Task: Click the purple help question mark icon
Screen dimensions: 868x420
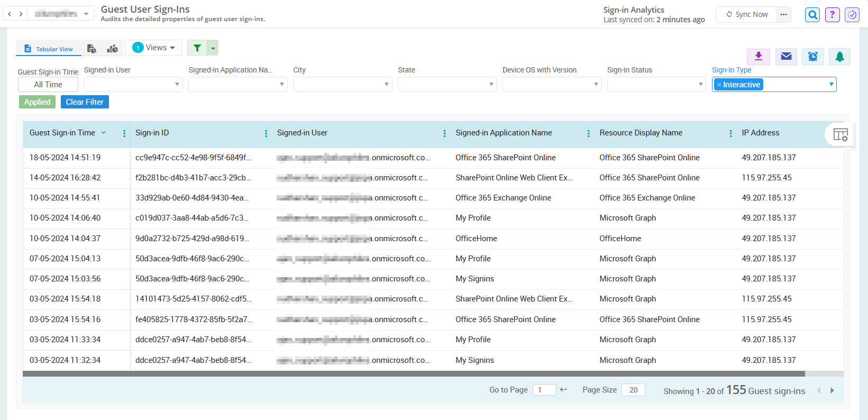Action: [832, 15]
